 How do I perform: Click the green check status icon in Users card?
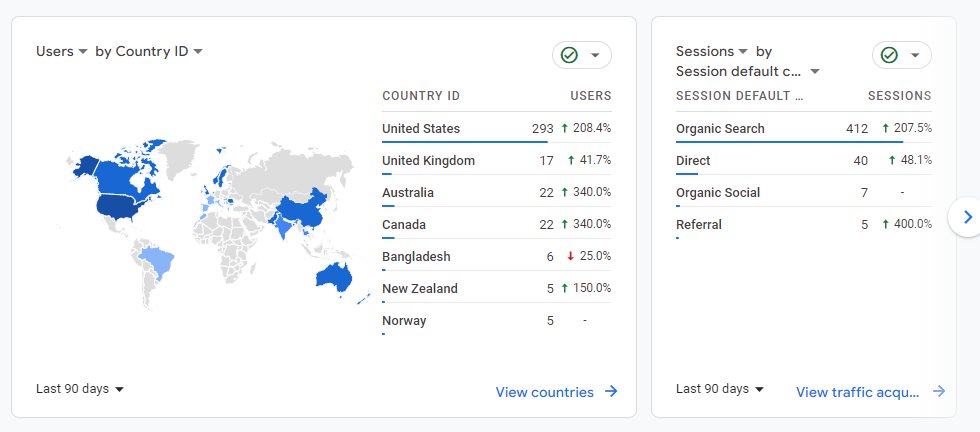coord(570,55)
